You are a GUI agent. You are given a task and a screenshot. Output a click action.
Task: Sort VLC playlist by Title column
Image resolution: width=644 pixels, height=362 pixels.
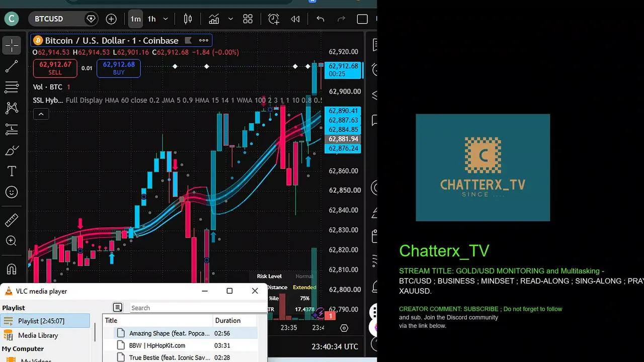point(157,320)
